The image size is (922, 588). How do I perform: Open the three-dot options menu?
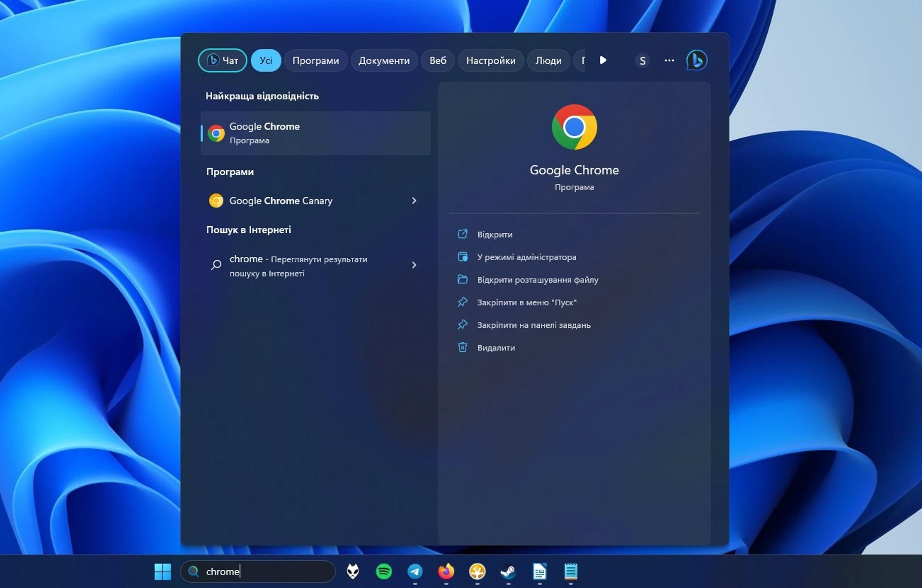(669, 60)
